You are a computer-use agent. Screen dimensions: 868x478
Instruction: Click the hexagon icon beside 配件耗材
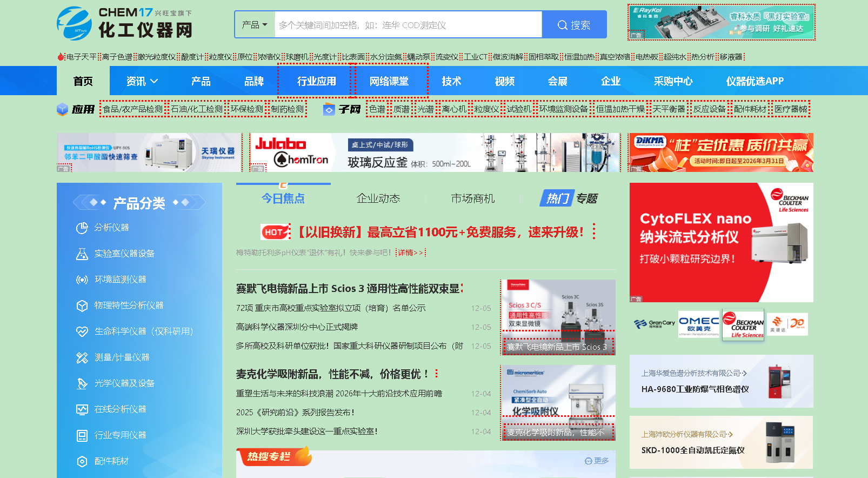[82, 462]
